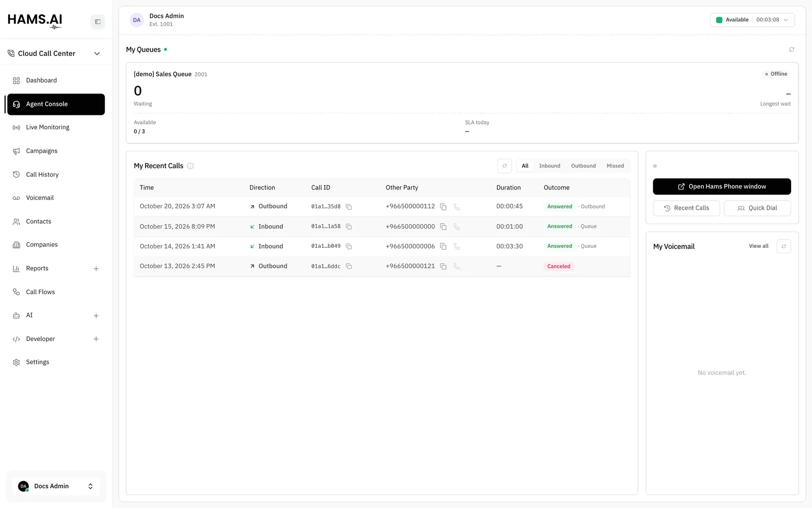Open Hams Phone window
This screenshot has height=508, width=812.
coord(722,186)
